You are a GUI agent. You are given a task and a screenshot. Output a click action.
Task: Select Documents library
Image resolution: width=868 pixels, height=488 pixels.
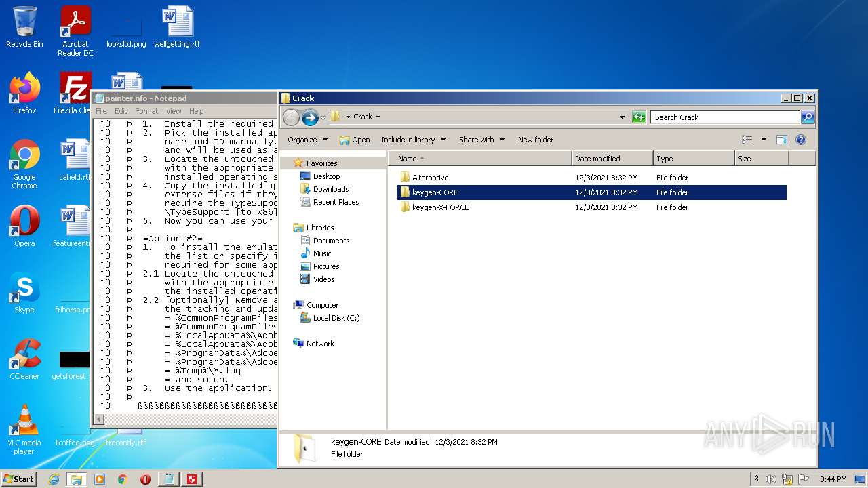pyautogui.click(x=324, y=241)
